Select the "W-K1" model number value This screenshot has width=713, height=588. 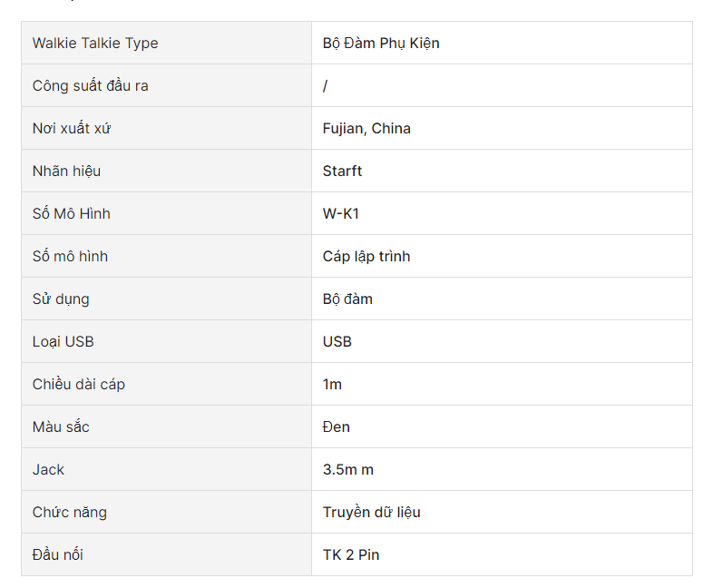coord(341,214)
